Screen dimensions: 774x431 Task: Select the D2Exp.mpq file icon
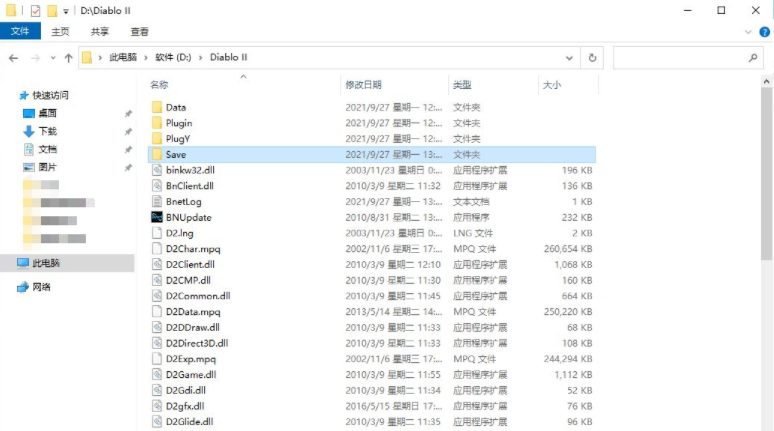(x=157, y=359)
